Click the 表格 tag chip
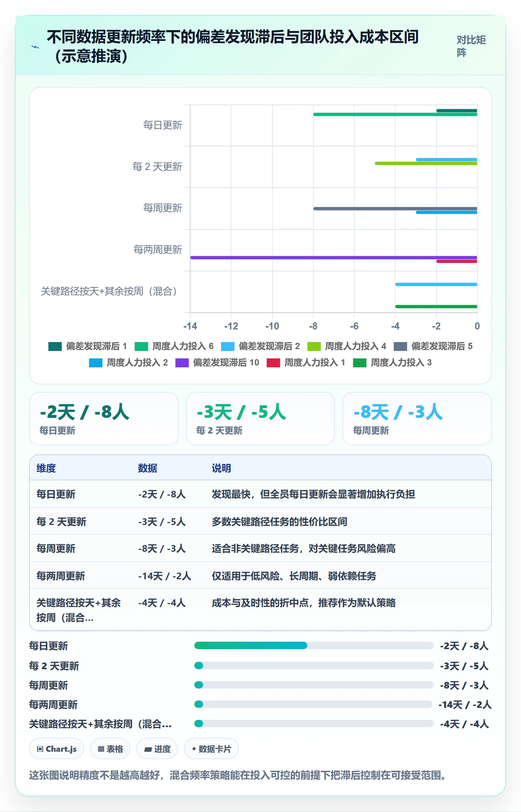This screenshot has height=812, width=521. [x=110, y=749]
